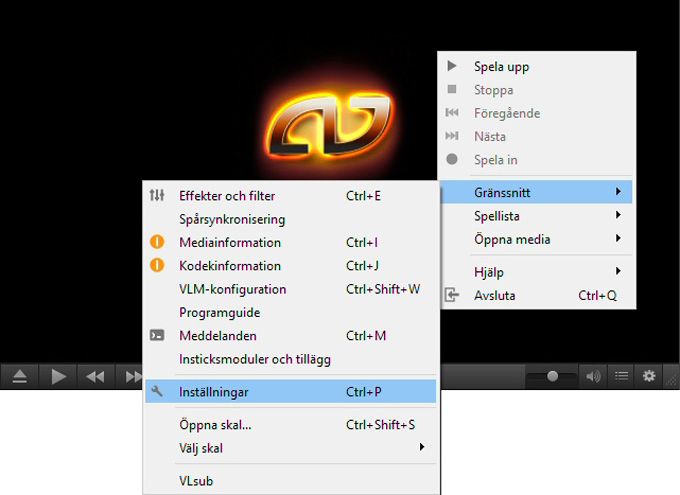Select Spela upp in the context menu

pos(536,66)
